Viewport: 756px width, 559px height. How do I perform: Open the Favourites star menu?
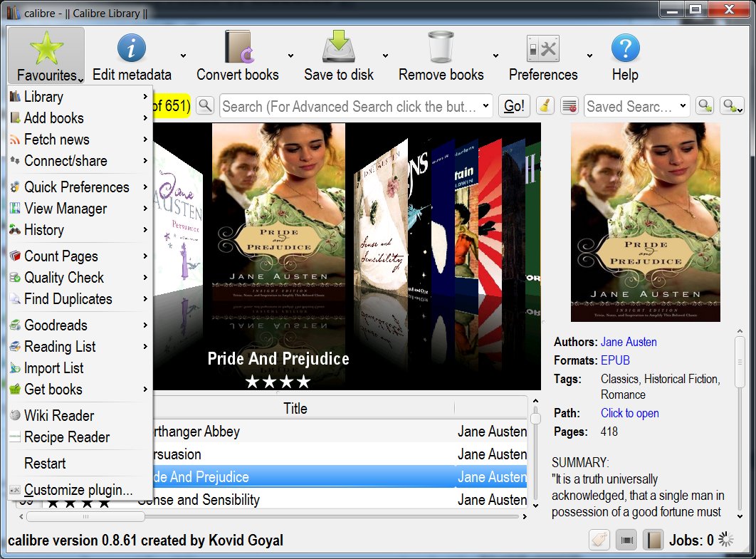tap(46, 55)
